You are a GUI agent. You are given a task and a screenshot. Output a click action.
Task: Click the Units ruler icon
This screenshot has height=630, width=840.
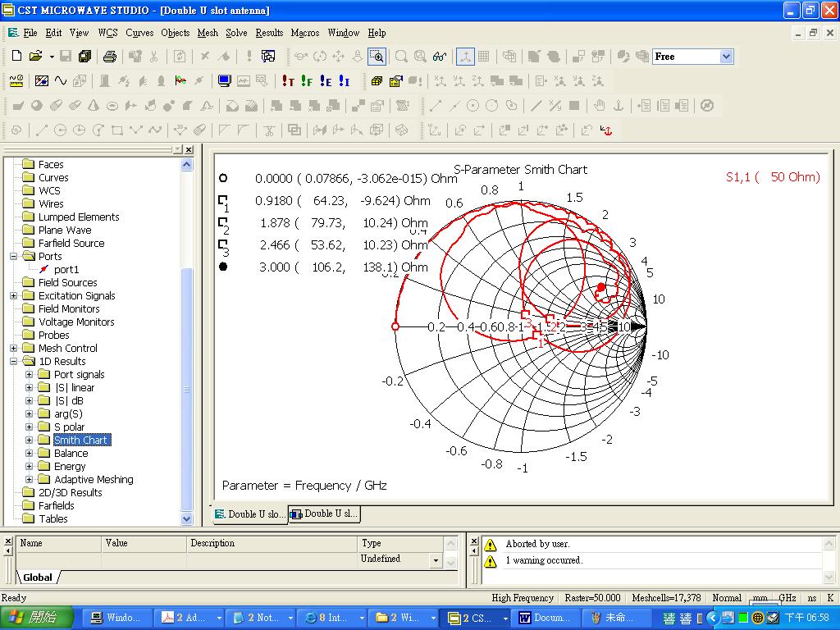coord(16,81)
